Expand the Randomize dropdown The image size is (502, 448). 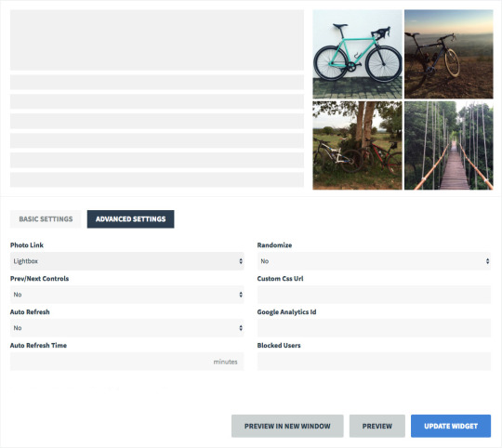click(x=374, y=261)
